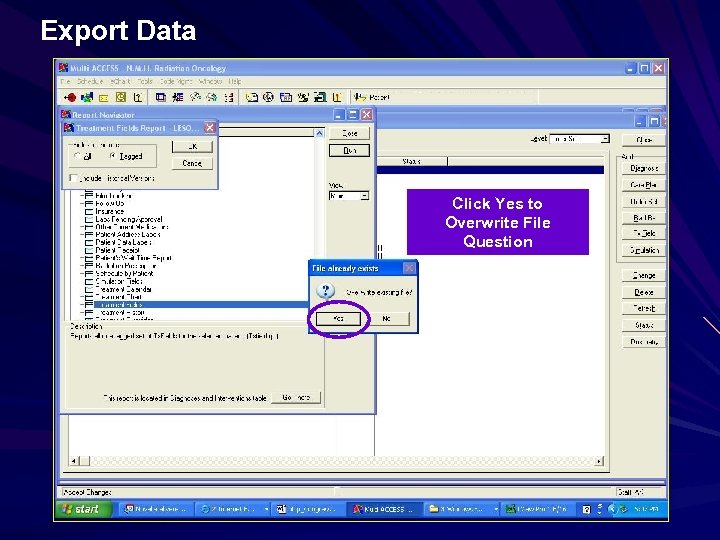Viewport: 720px width, 540px height.
Task: Click the blue window icon in the toolbar
Action: click(160, 97)
